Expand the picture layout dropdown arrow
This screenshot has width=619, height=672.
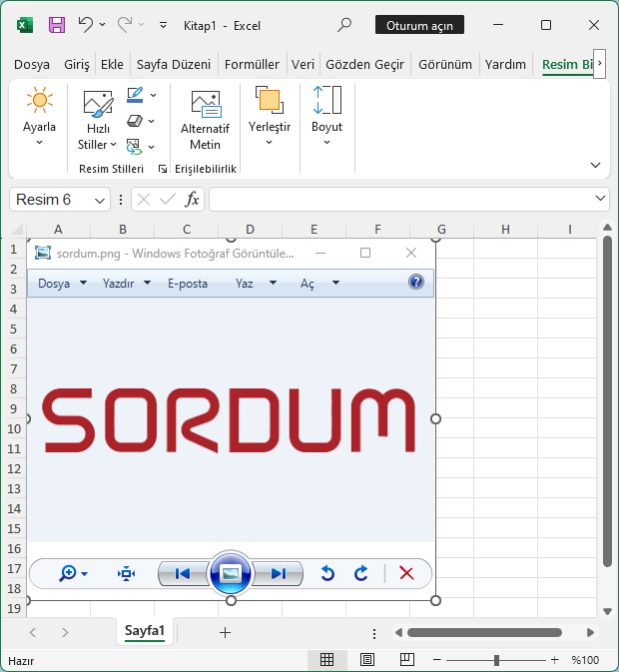point(152,147)
